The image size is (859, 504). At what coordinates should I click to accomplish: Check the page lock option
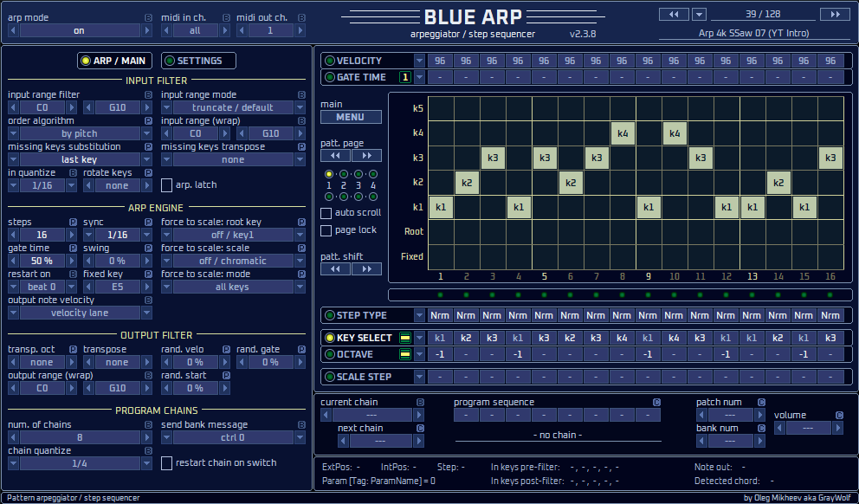coord(326,229)
